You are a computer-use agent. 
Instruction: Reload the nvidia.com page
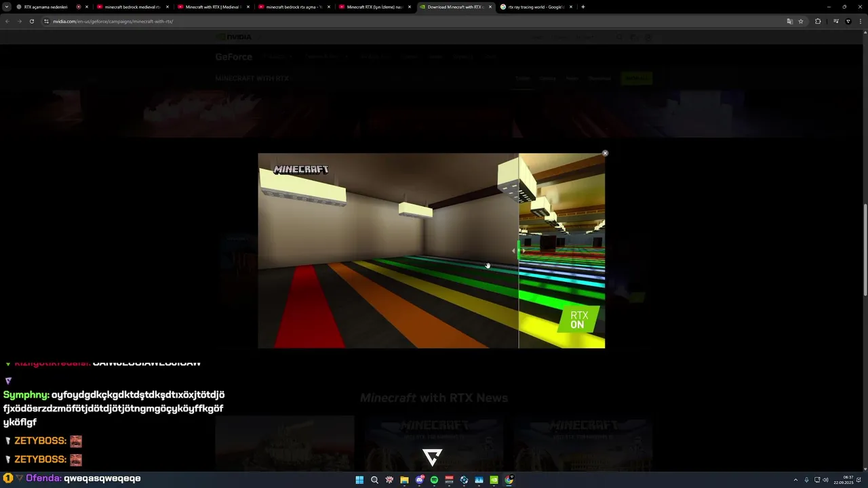(32, 21)
